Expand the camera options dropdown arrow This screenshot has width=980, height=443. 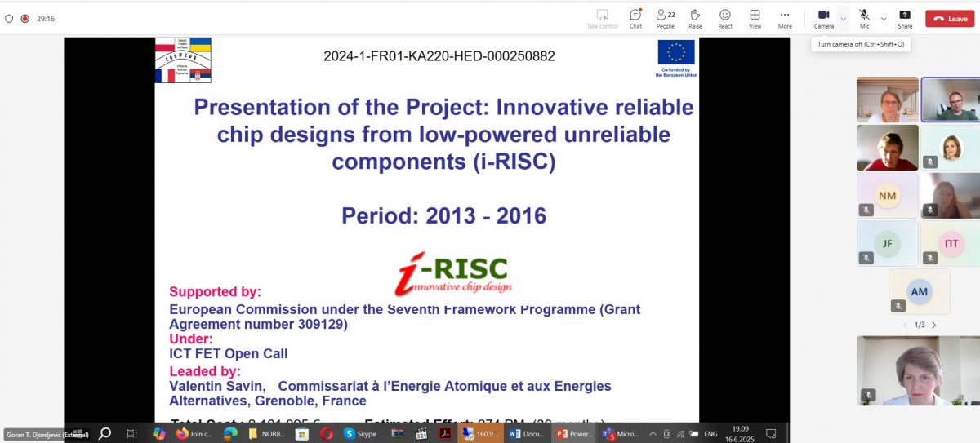pos(844,18)
